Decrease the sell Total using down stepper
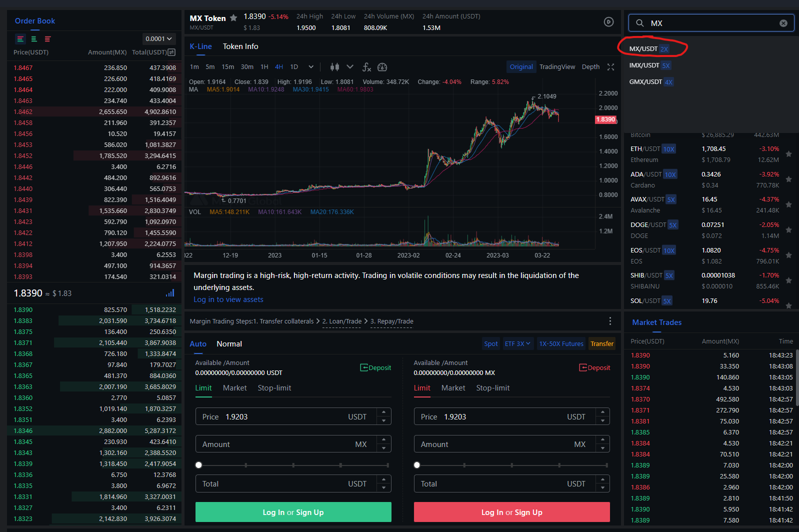 [x=602, y=487]
